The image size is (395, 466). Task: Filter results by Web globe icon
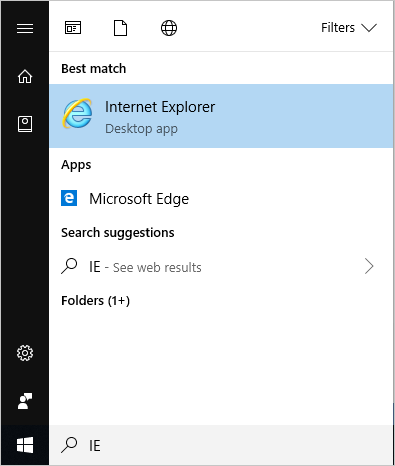[169, 28]
